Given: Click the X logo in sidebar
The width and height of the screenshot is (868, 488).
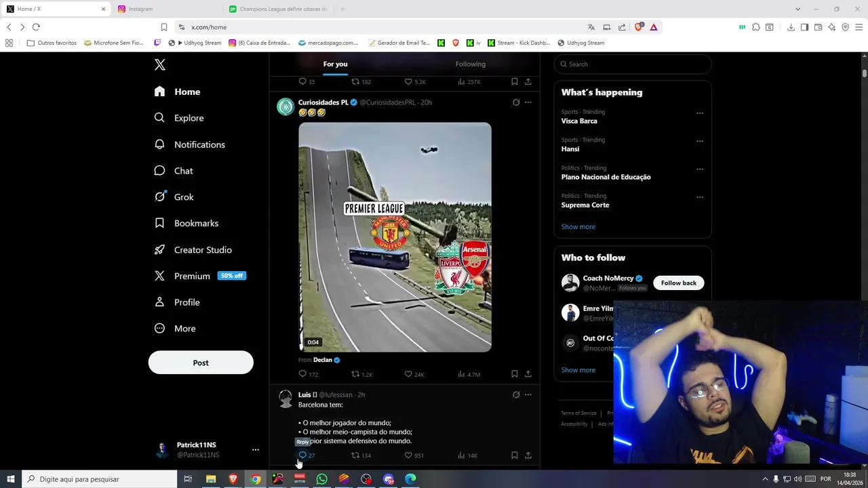Looking at the screenshot, I should tap(160, 65).
